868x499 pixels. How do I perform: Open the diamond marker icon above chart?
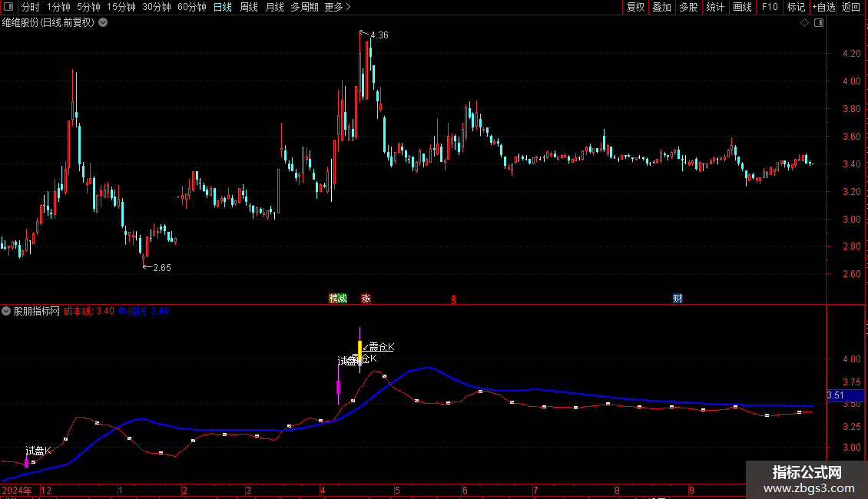(805, 23)
